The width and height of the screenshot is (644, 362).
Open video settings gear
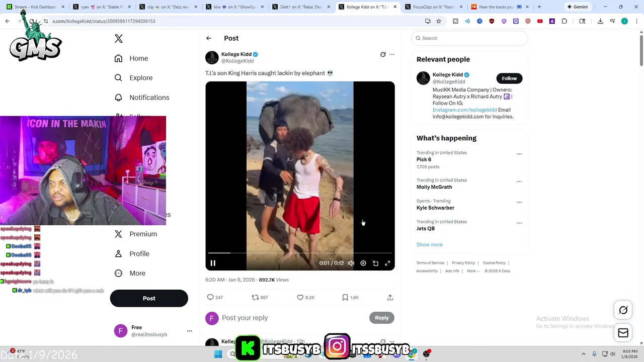coord(363,263)
